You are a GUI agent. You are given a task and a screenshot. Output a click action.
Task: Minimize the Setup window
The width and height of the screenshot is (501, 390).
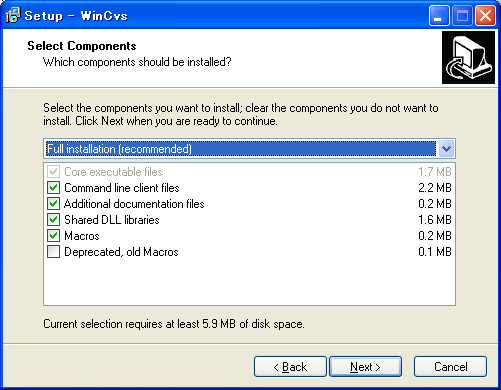click(439, 16)
